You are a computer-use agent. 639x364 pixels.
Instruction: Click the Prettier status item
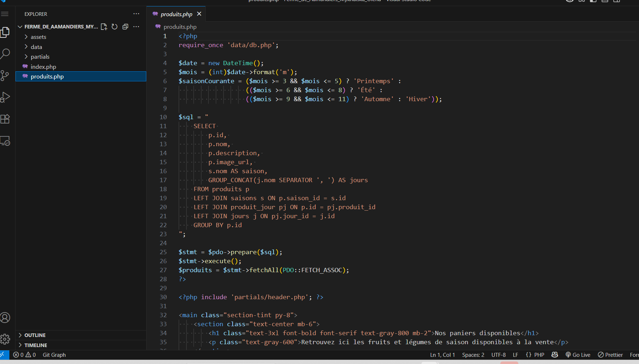[610, 355]
